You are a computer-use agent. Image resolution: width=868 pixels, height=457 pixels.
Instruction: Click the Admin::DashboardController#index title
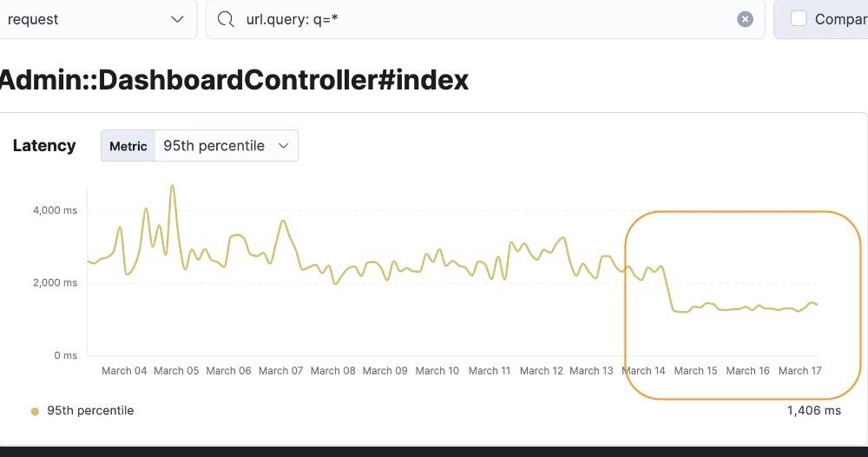coord(234,80)
